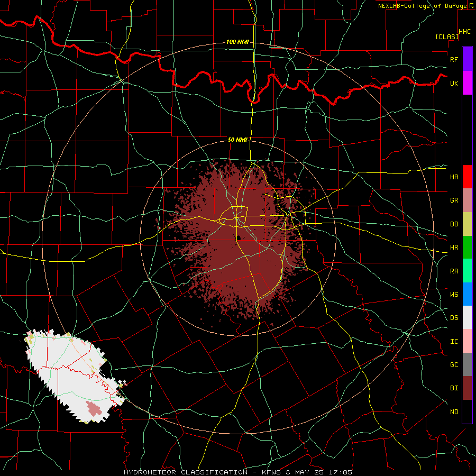The height and width of the screenshot is (476, 476).
Task: Click the WS legend label
Action: point(454,295)
